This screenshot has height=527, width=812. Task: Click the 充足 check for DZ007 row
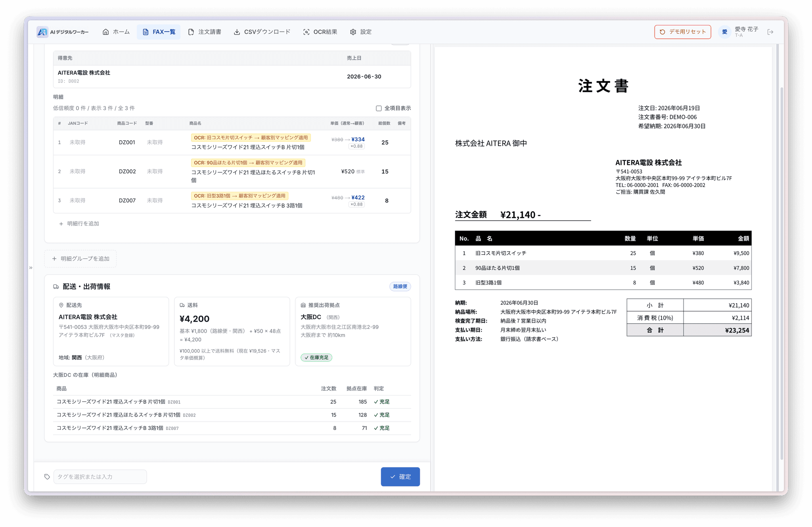coord(382,428)
